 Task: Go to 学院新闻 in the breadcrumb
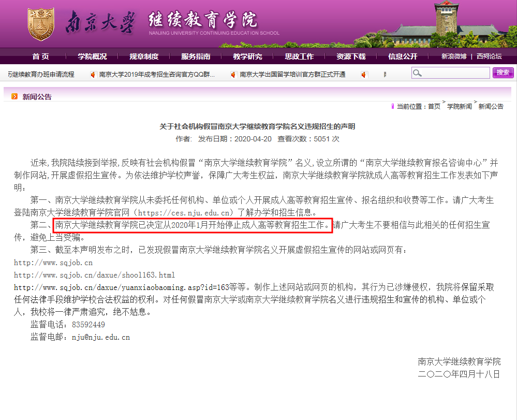coord(460,107)
